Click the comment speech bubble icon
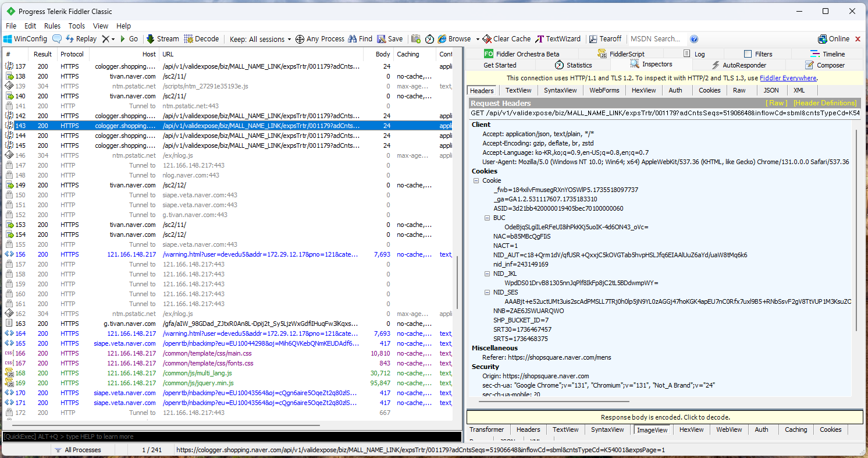Viewport: 868px width, 458px height. click(x=57, y=39)
